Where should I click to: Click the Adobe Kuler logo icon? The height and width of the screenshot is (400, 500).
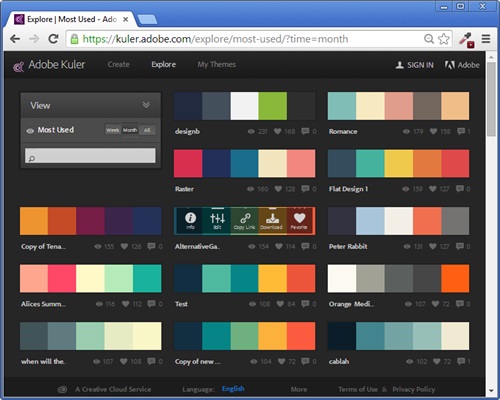coord(18,66)
